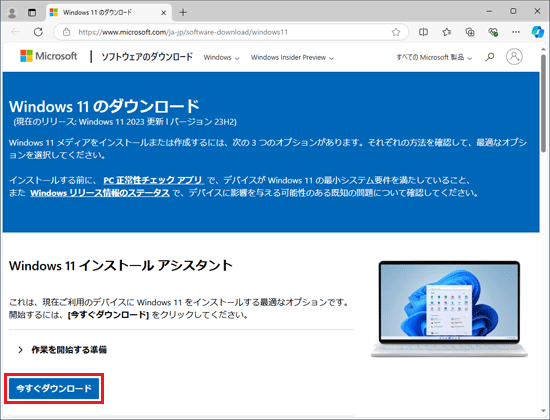Close the Windows 11 download tab
The width and height of the screenshot is (550, 420).
163,13
